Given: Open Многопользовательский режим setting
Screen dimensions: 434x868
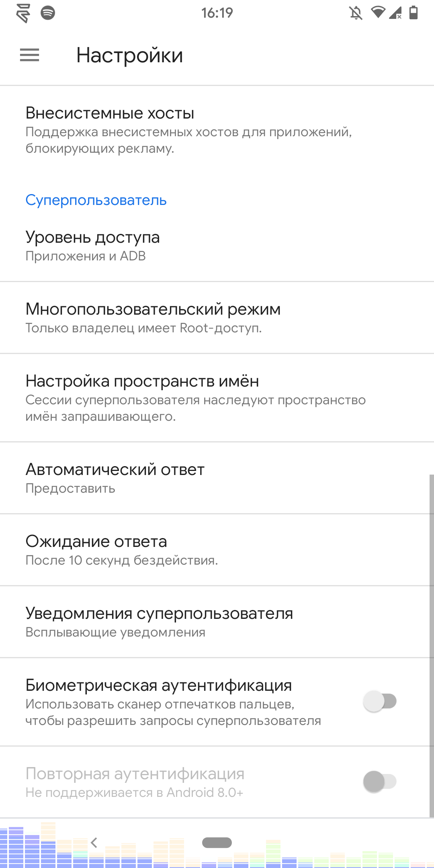Looking at the screenshot, I should 217,317.
